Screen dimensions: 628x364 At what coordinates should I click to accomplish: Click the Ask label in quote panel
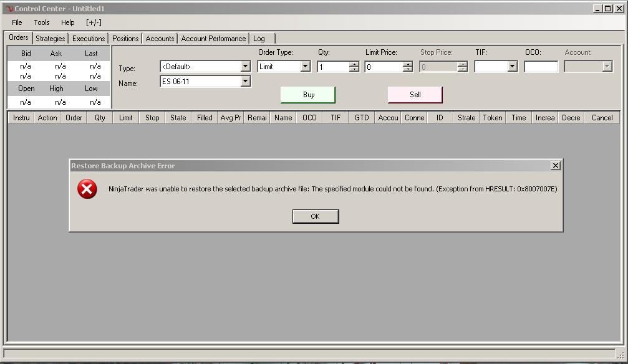[56, 53]
